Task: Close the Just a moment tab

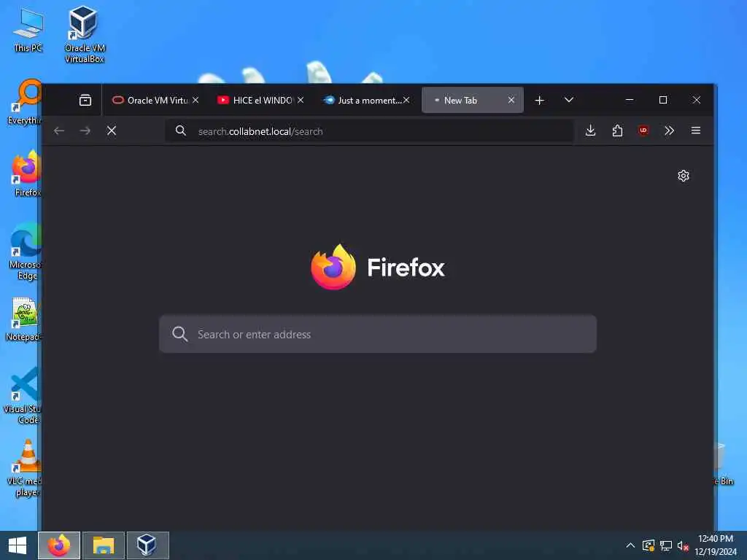Action: [x=406, y=100]
